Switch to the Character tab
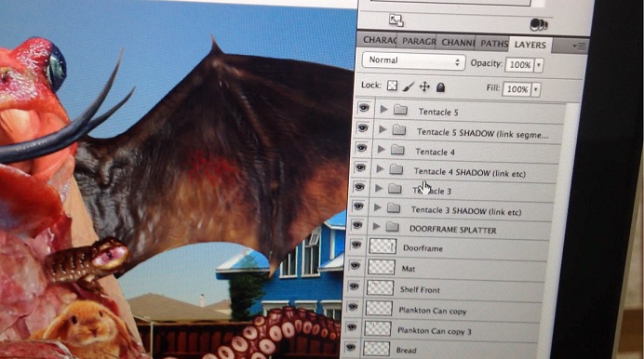Image resolution: width=644 pixels, height=359 pixels. (x=379, y=40)
